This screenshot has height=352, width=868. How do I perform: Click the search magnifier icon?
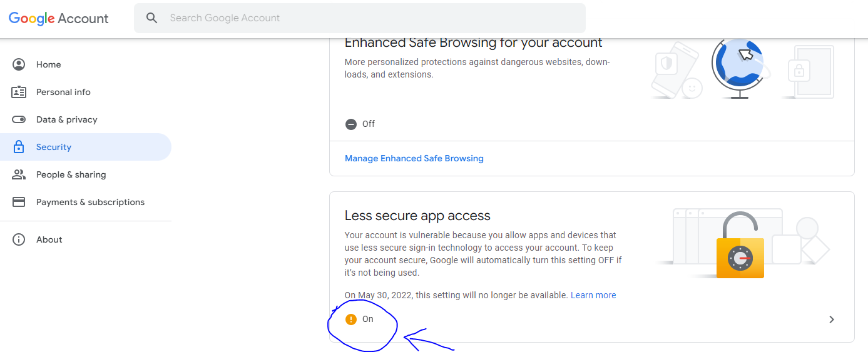tap(151, 18)
